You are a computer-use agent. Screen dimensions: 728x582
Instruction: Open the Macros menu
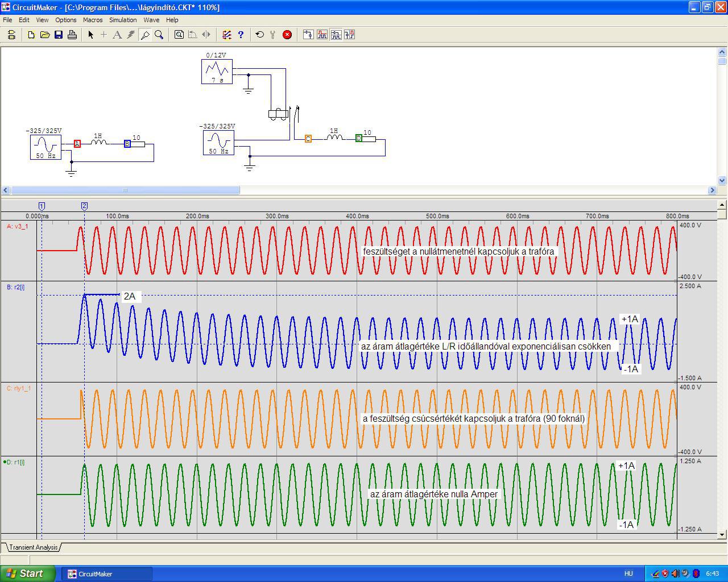click(x=93, y=20)
